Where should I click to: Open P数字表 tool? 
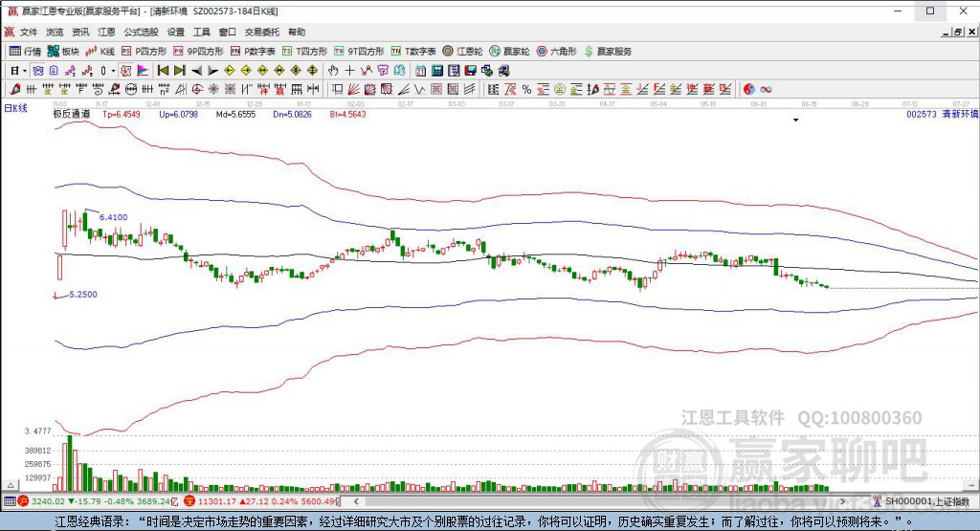click(253, 52)
